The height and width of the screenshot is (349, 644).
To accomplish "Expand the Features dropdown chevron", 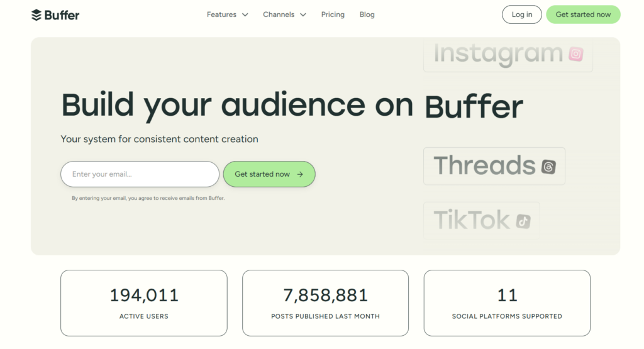I will tap(245, 15).
